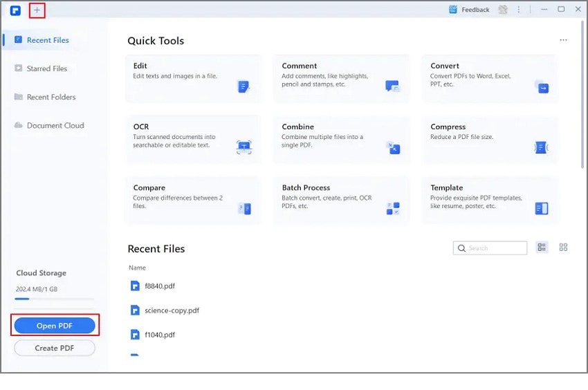Open f1040.pdf from recent files
This screenshot has height=390, width=588.
(x=160, y=335)
